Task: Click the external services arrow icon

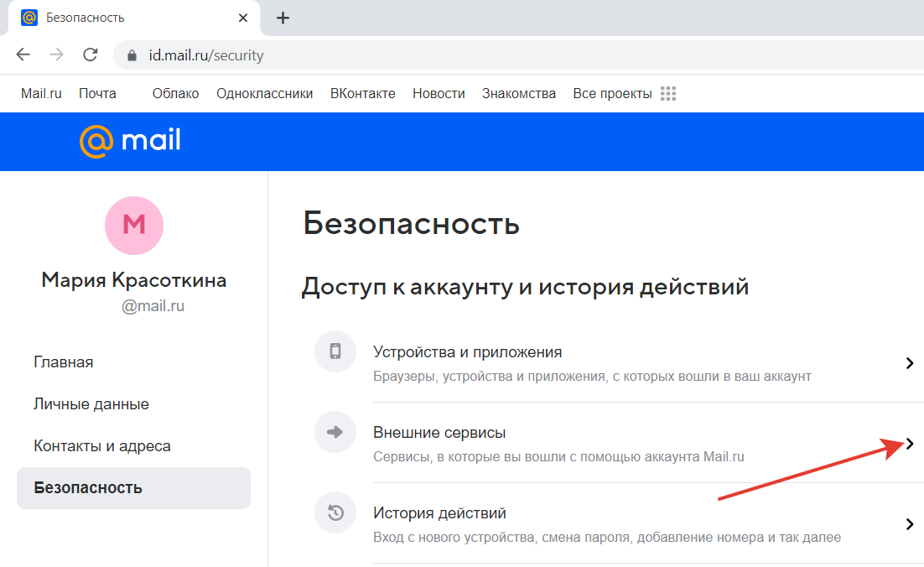Action: 335,433
